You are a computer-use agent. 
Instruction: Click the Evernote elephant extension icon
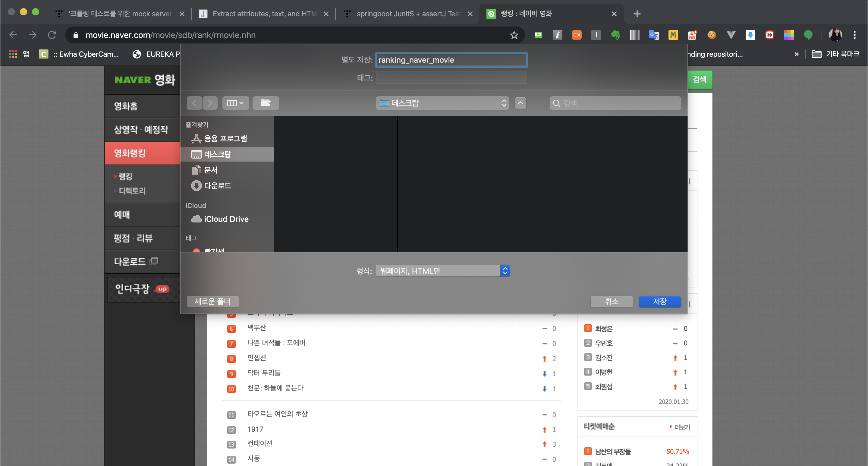click(615, 35)
